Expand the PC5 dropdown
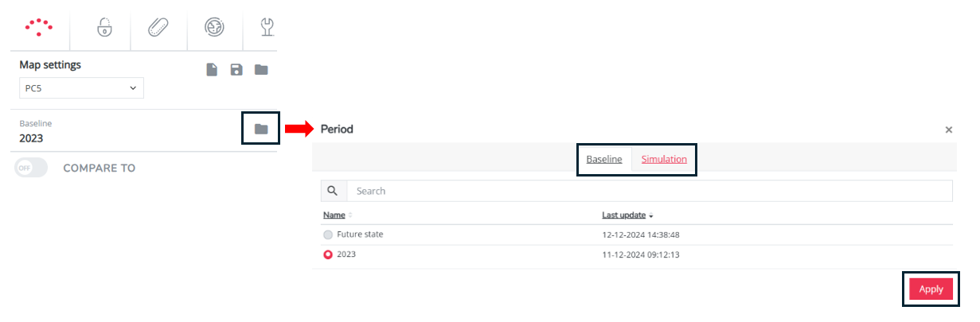The width and height of the screenshot is (980, 322). (x=81, y=88)
